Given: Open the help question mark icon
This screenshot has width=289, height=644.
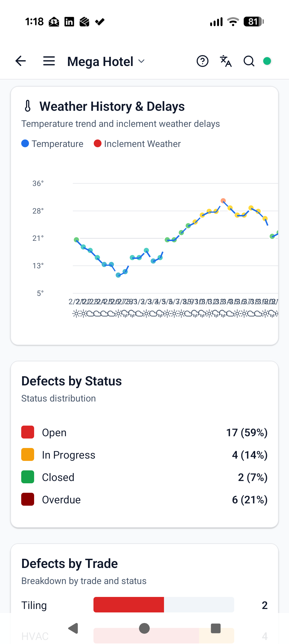Looking at the screenshot, I should (x=202, y=61).
